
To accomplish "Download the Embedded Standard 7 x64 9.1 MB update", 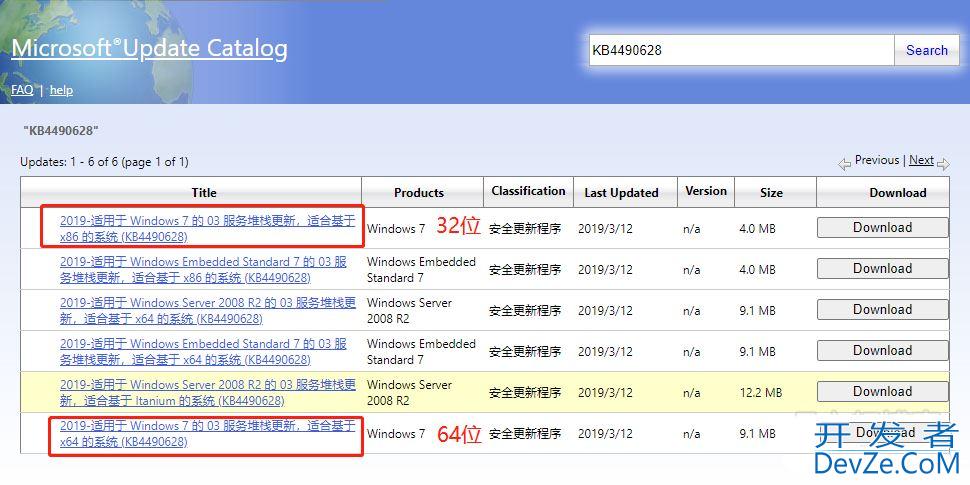I will (x=882, y=350).
